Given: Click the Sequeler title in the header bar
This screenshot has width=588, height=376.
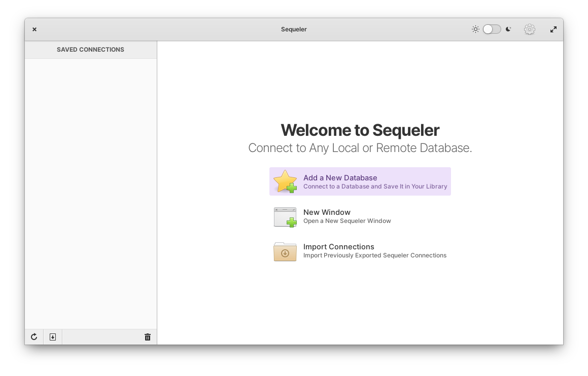Looking at the screenshot, I should pyautogui.click(x=294, y=29).
